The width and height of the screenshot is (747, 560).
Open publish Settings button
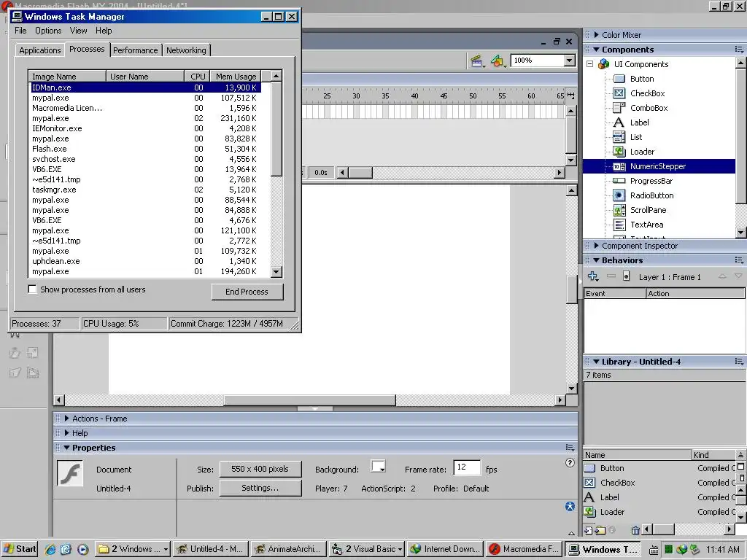click(260, 488)
